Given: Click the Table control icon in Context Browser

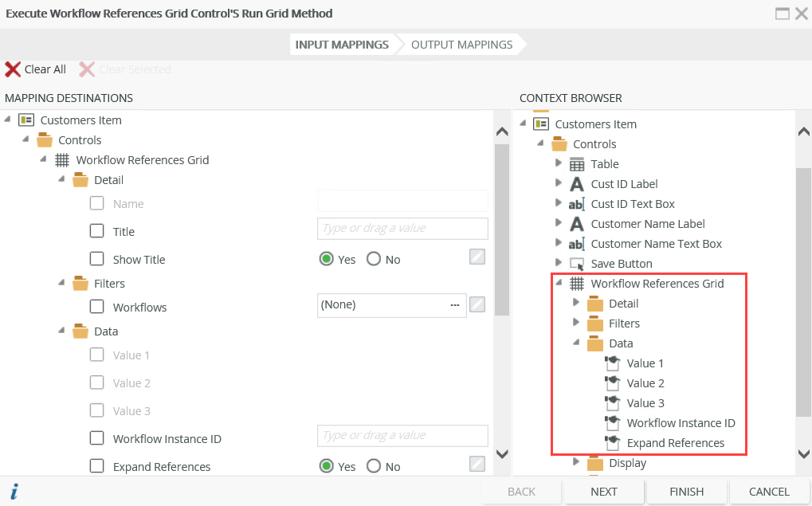Looking at the screenshot, I should point(577,164).
